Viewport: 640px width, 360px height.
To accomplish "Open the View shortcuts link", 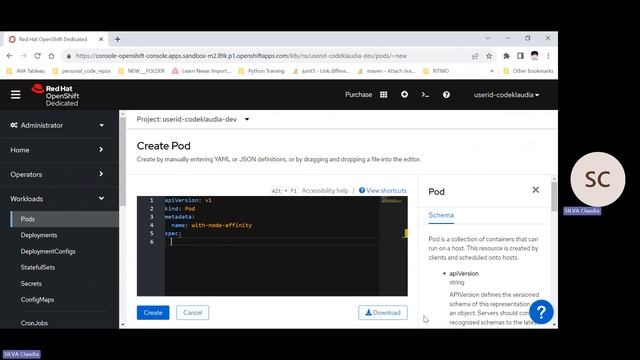I will pyautogui.click(x=383, y=191).
